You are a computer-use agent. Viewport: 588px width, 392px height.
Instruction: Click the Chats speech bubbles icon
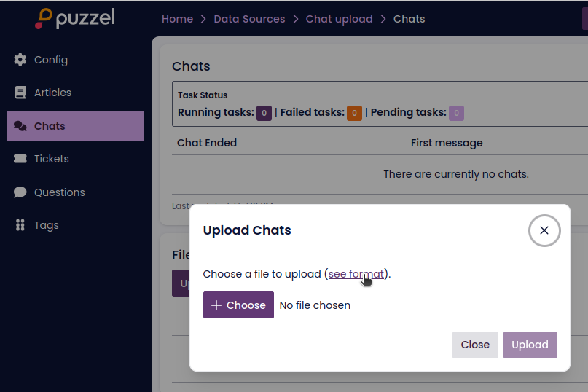point(20,126)
